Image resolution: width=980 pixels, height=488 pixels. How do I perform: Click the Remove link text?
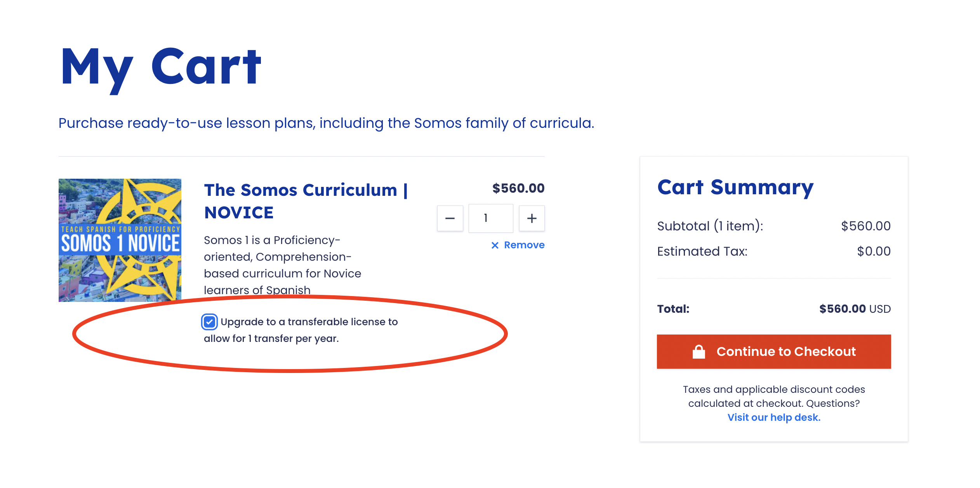tap(524, 245)
